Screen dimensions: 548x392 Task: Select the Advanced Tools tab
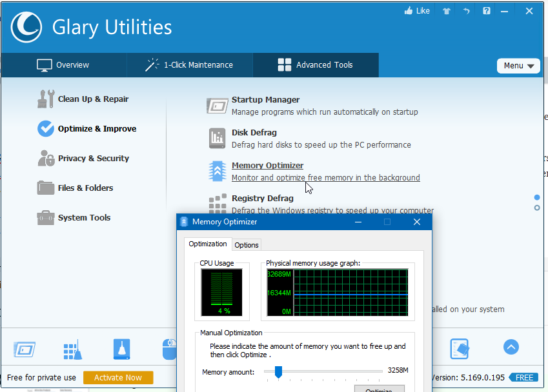pos(316,65)
